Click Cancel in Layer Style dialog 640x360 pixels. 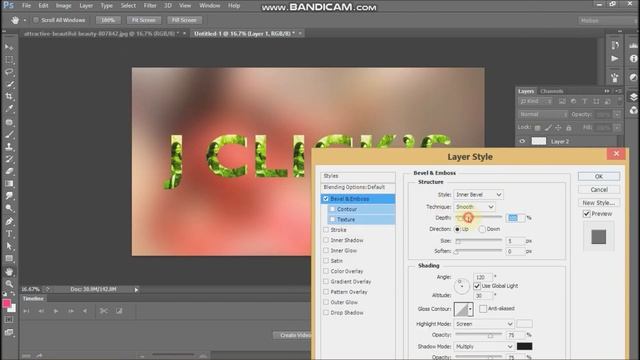(x=599, y=189)
